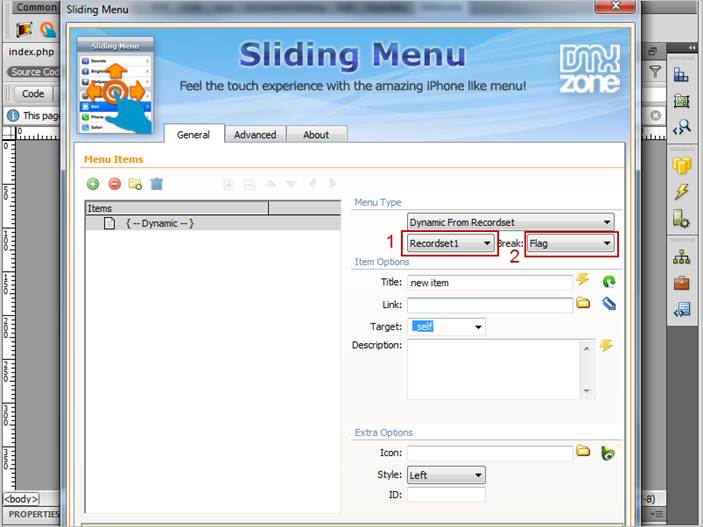Open the Target _self dropdown

pos(446,327)
